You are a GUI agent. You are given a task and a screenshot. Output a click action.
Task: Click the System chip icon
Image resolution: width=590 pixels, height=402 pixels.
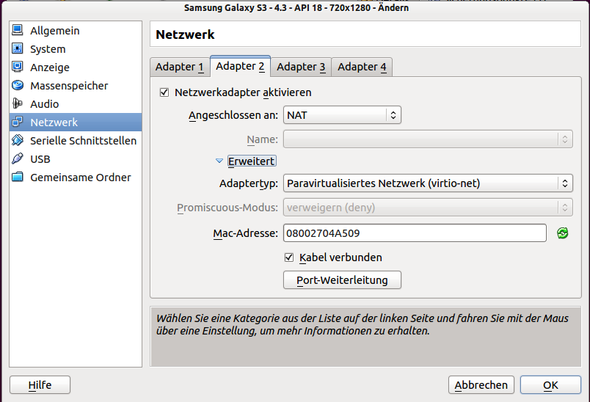point(17,49)
